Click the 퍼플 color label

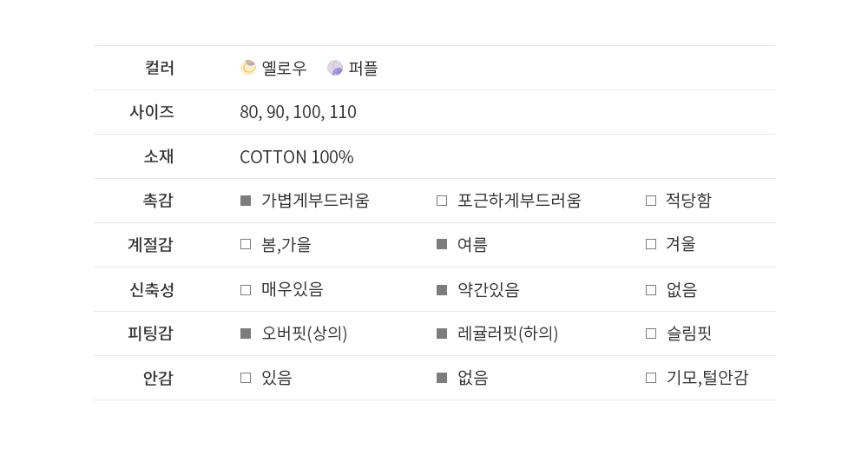pos(363,68)
